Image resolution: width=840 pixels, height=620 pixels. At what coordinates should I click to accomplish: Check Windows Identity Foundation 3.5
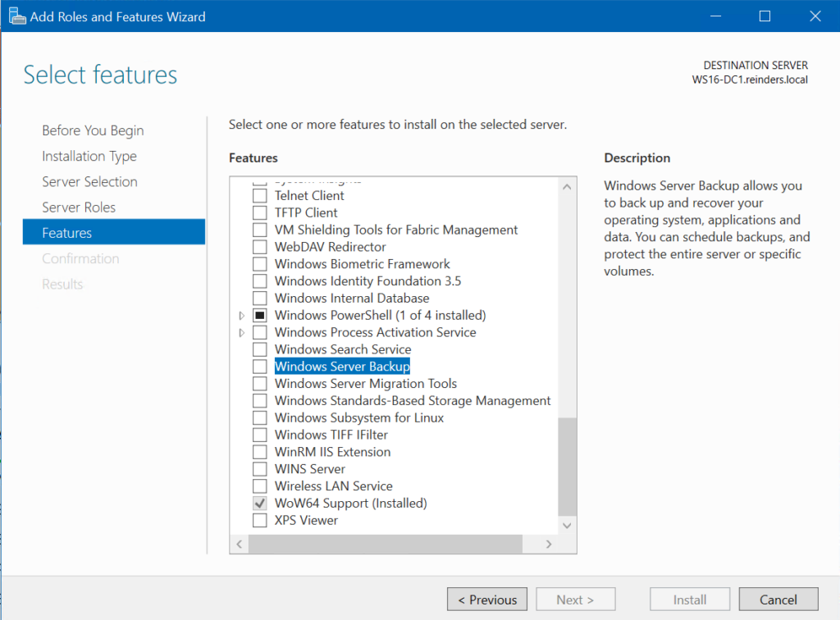pos(260,281)
